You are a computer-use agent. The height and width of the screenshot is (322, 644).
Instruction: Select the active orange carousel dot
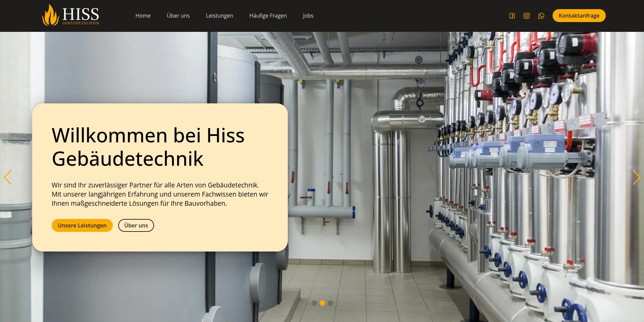tap(322, 303)
